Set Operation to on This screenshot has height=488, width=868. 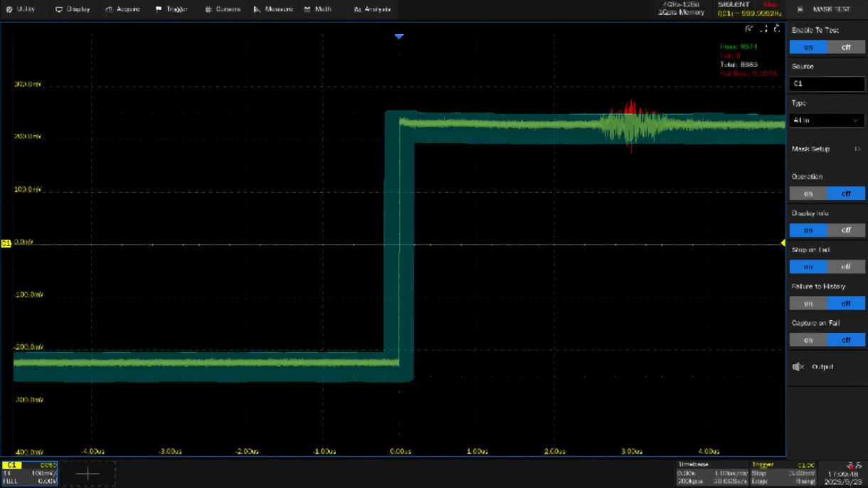click(x=808, y=193)
